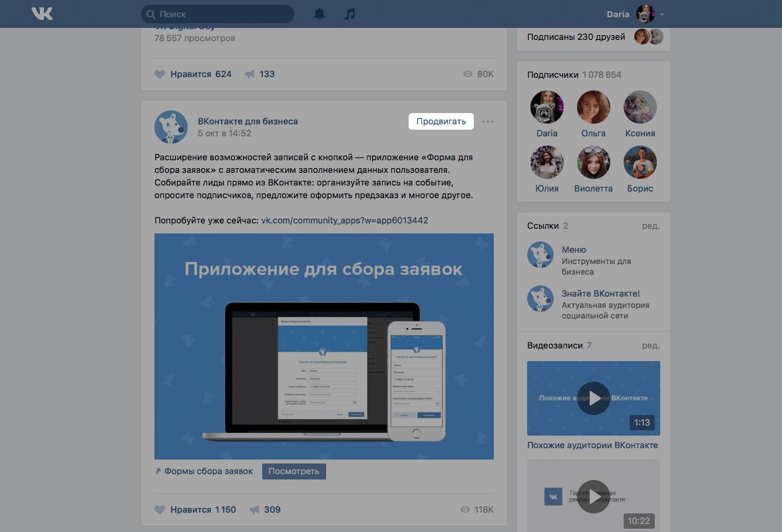Open the Похожие аудитории ВКонтакте video title
Image resolution: width=782 pixels, height=532 pixels.
(x=592, y=446)
